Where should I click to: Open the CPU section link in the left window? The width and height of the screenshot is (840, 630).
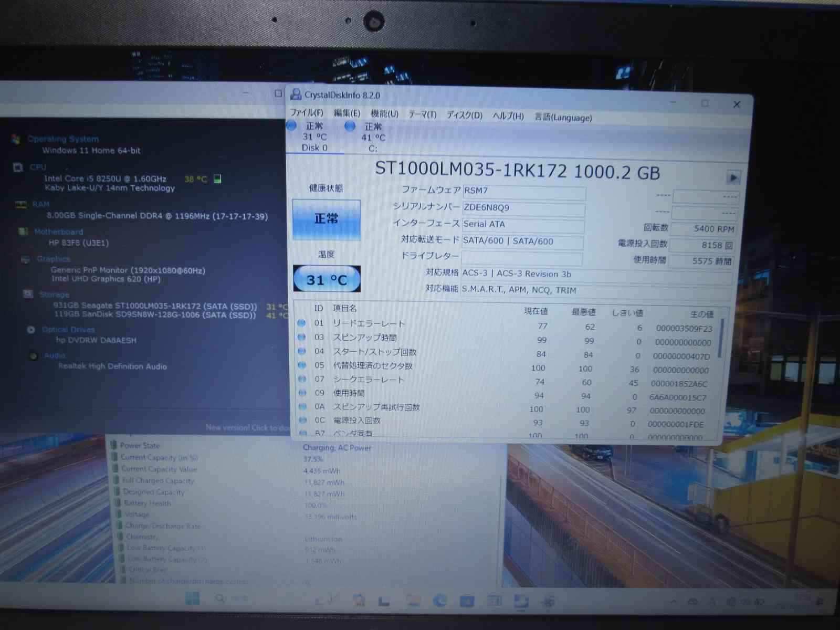click(38, 167)
